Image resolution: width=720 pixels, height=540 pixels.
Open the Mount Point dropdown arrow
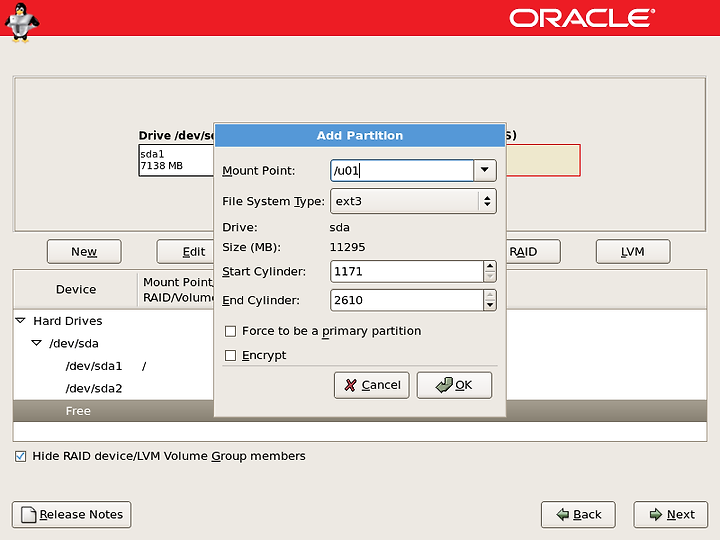tap(484, 170)
